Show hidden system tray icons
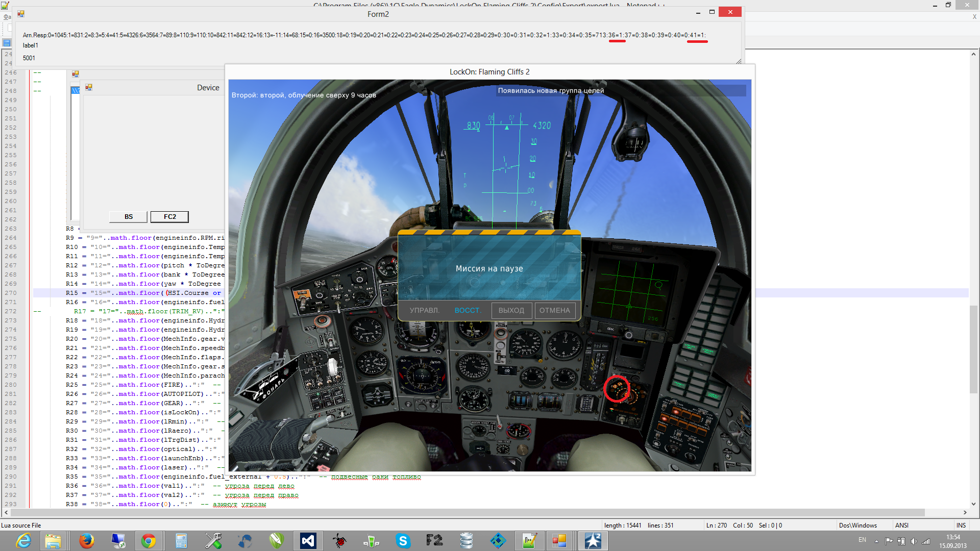The image size is (980, 551). click(876, 541)
